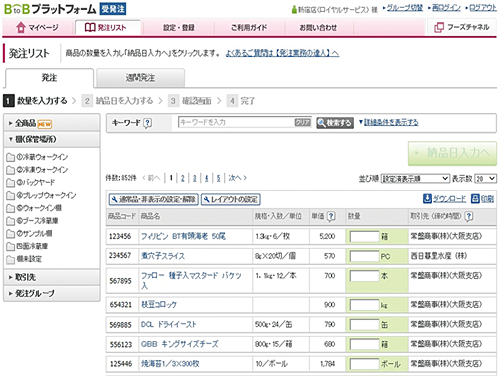Open product 枝豆コロッケ

pyautogui.click(x=159, y=304)
